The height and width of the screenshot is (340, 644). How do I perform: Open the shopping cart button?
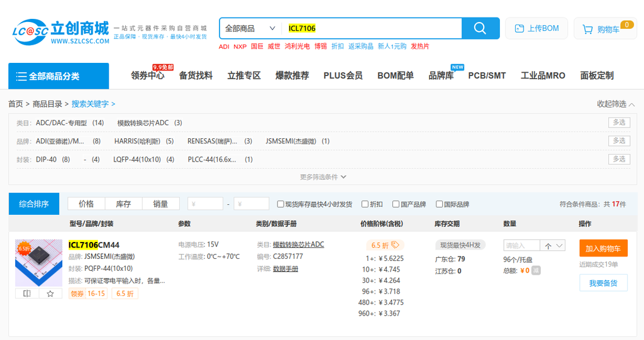[605, 29]
